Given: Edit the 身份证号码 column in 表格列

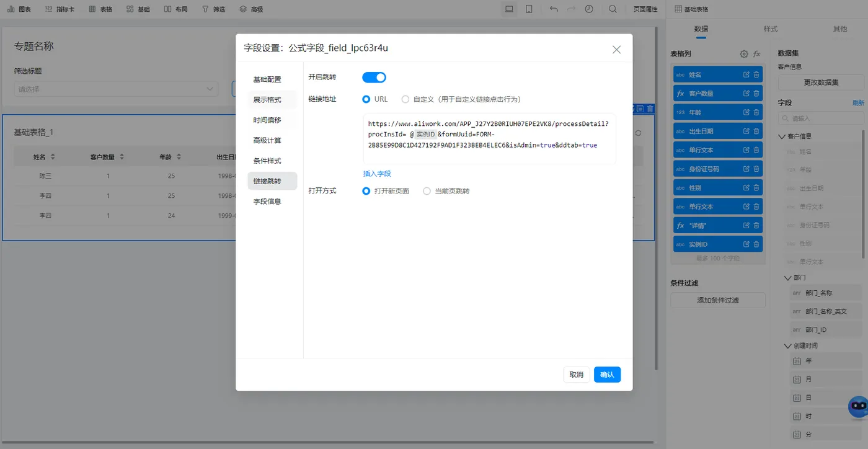Looking at the screenshot, I should point(746,169).
